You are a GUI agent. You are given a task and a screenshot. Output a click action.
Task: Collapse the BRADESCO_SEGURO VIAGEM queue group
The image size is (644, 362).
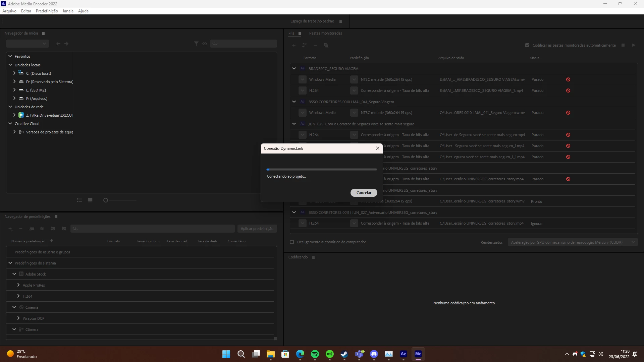click(294, 68)
